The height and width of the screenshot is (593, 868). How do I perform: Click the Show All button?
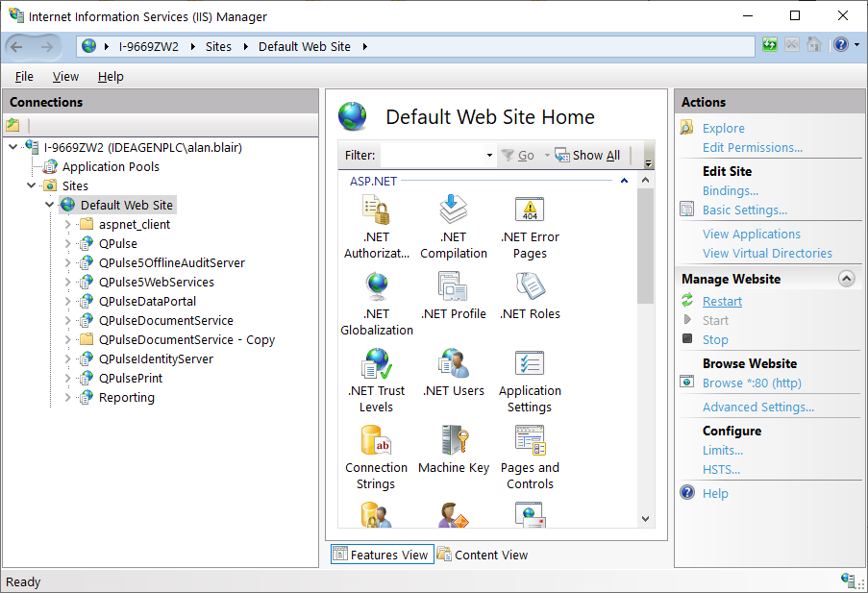coord(587,155)
